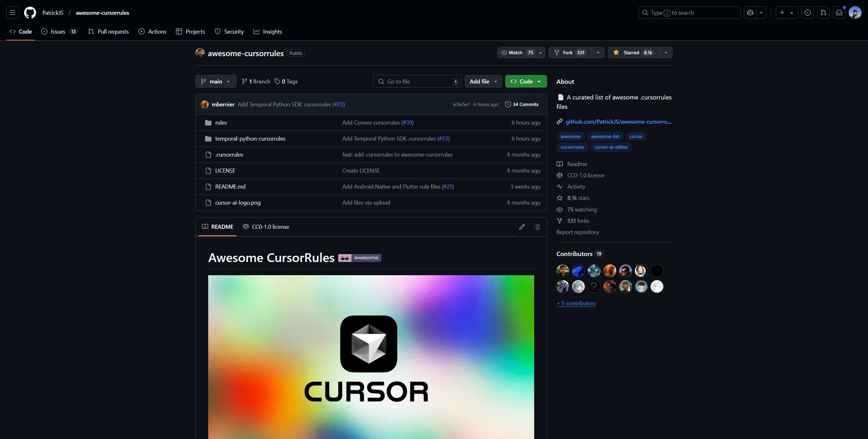Click Report repository link
868x439 pixels.
pos(578,232)
